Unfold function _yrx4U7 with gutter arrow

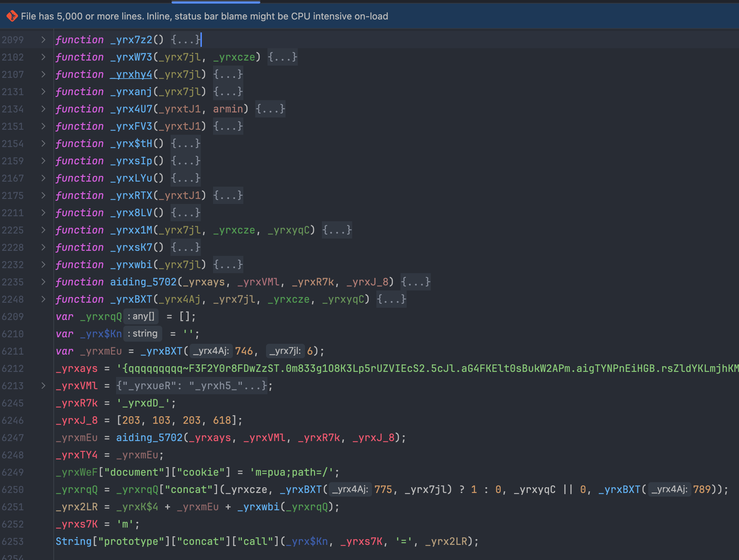43,109
